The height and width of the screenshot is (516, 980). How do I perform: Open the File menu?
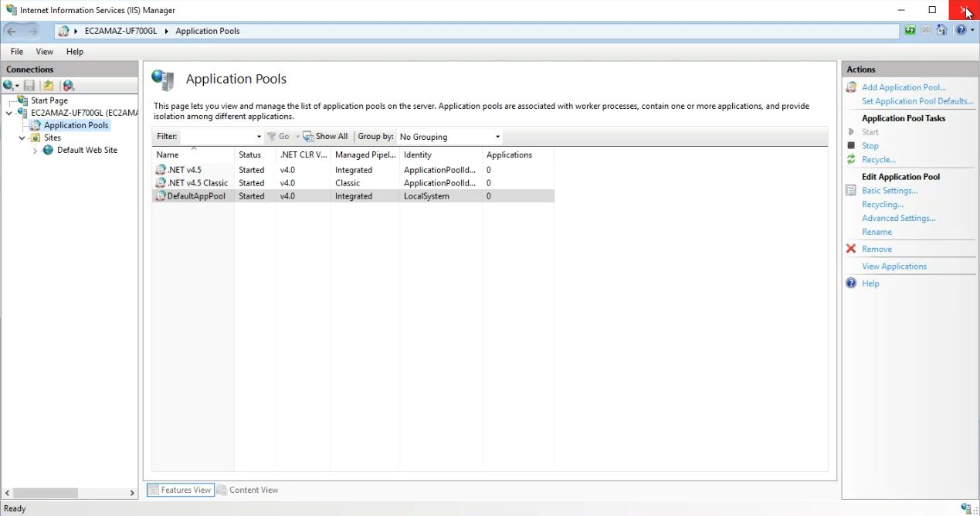17,52
